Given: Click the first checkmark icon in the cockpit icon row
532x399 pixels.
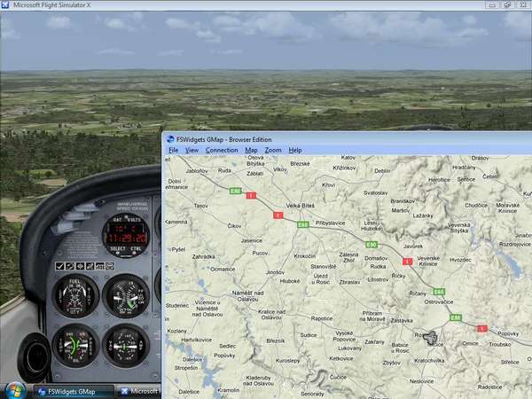Looking at the screenshot, I should (x=59, y=265).
